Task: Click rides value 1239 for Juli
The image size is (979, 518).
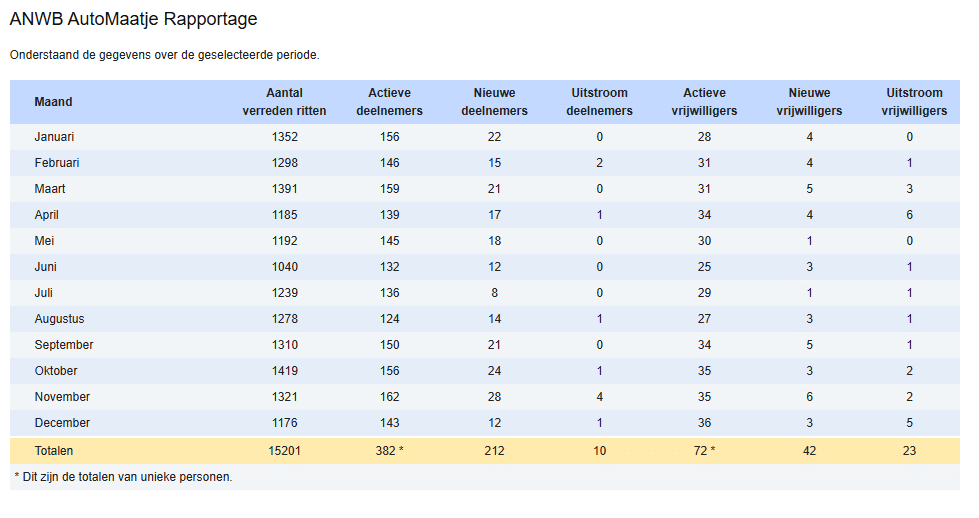Action: point(285,293)
